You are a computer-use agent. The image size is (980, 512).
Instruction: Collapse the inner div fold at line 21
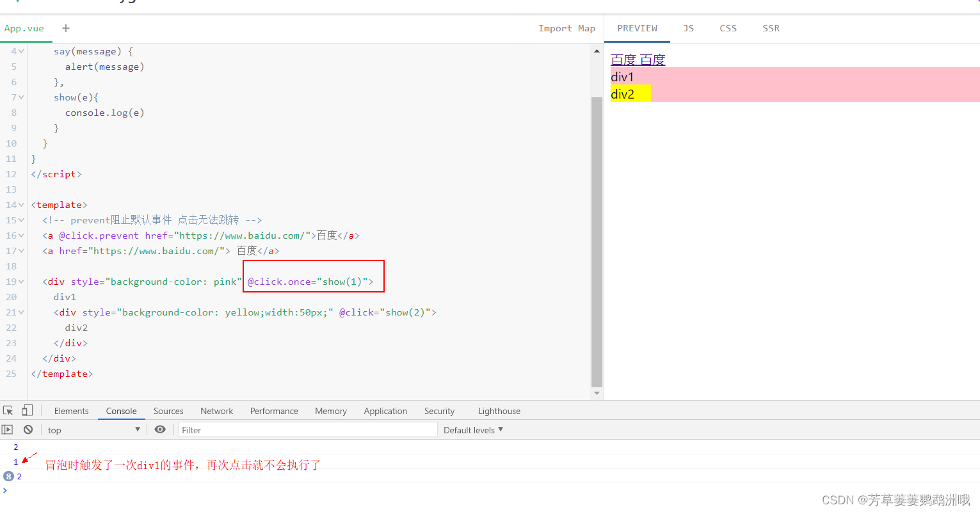tap(21, 312)
